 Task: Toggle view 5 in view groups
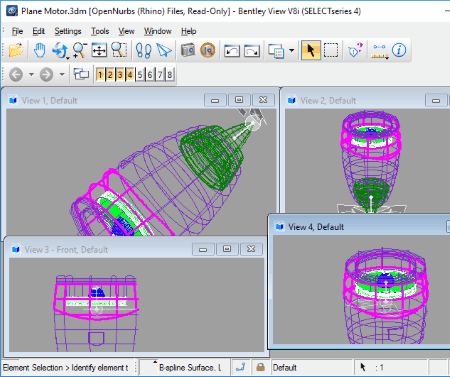point(140,75)
